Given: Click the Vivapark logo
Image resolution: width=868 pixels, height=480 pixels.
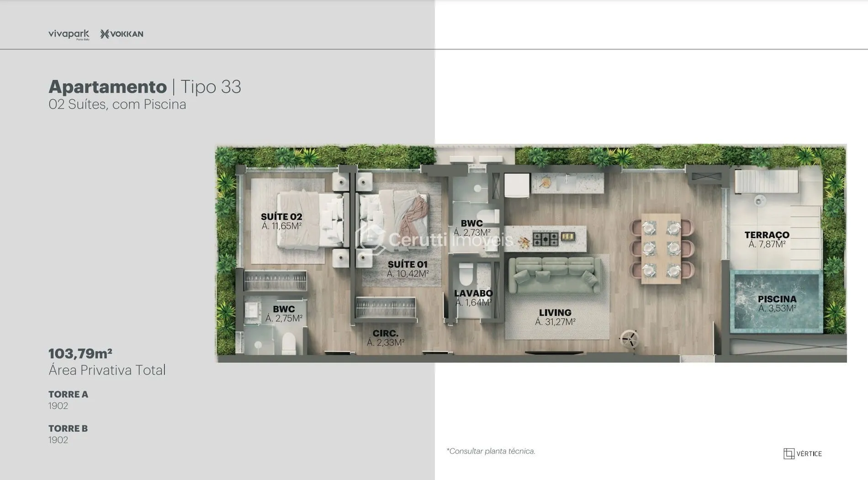Looking at the screenshot, I should 69,34.
